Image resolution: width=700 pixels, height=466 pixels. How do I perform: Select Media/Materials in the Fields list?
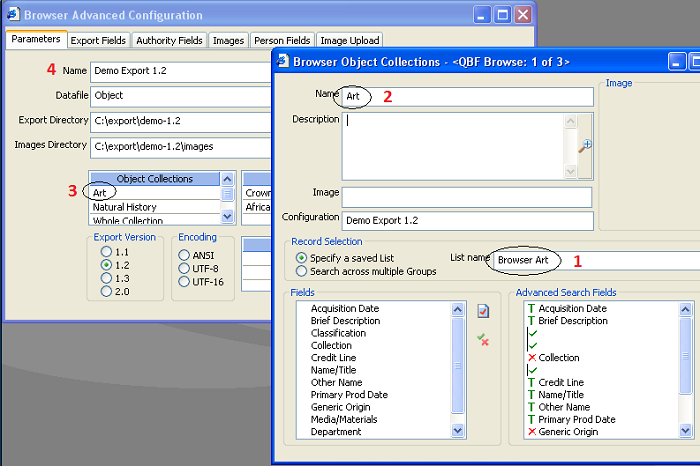(344, 420)
